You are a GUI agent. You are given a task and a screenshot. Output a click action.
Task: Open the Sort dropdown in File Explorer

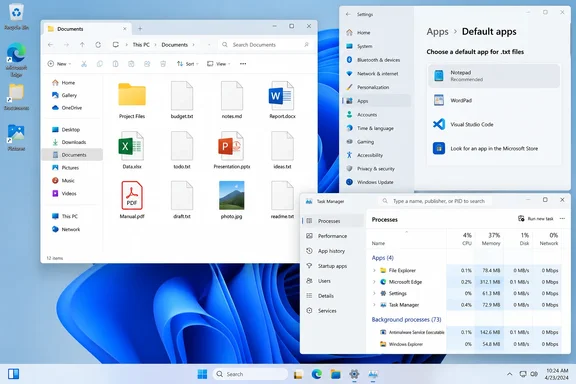[187, 64]
